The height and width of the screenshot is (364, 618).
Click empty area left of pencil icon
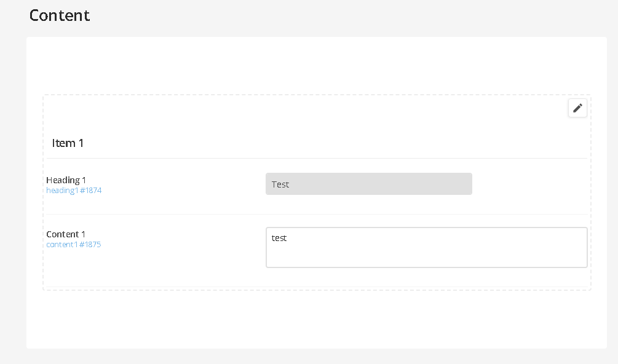point(307,108)
